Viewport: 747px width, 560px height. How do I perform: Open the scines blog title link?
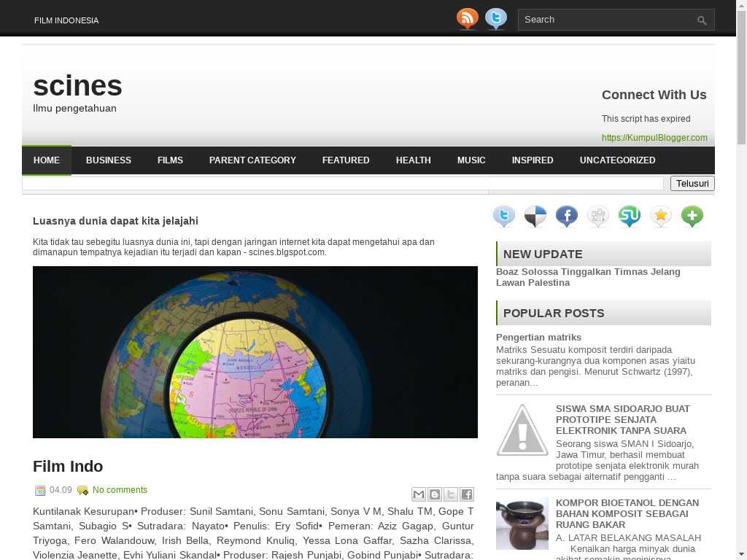coord(77,86)
